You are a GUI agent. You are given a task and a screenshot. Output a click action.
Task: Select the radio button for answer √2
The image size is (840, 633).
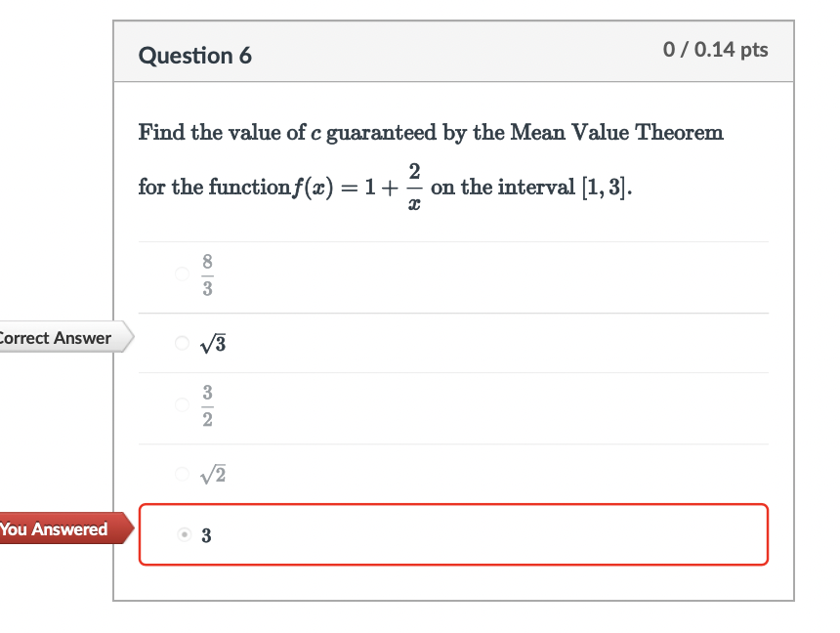tap(182, 474)
